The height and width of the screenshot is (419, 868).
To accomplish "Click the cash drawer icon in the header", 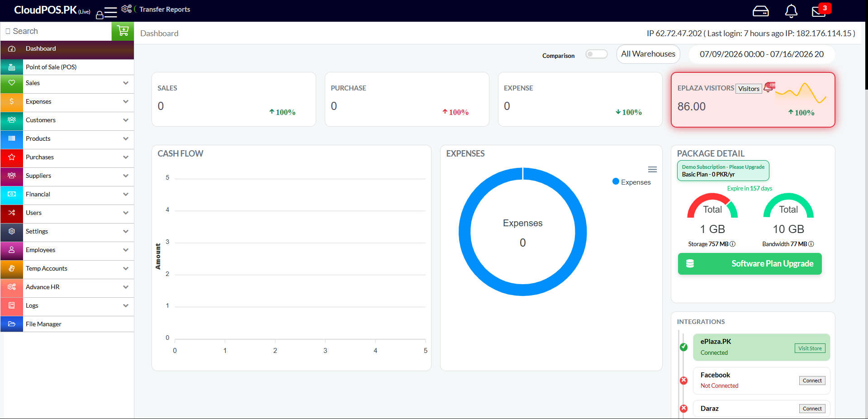I will click(761, 11).
